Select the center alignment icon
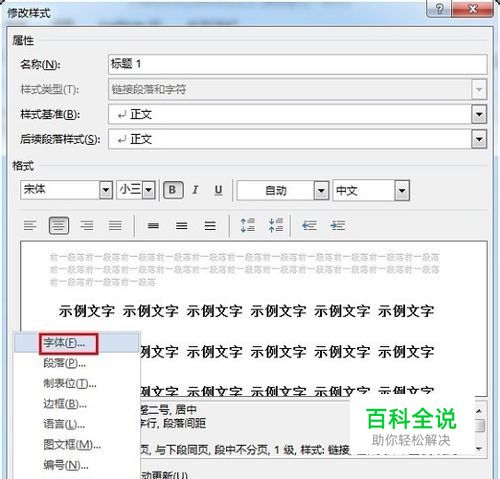500x479 pixels. coord(59,226)
